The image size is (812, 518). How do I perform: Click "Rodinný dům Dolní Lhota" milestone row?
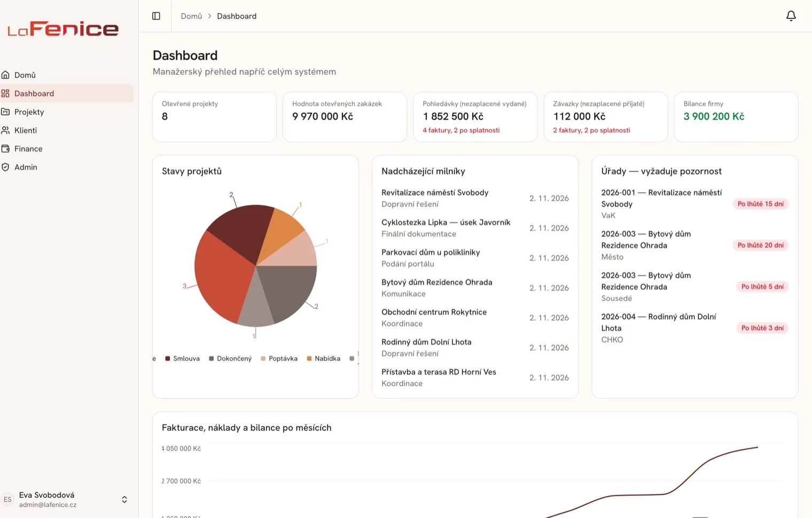475,348
